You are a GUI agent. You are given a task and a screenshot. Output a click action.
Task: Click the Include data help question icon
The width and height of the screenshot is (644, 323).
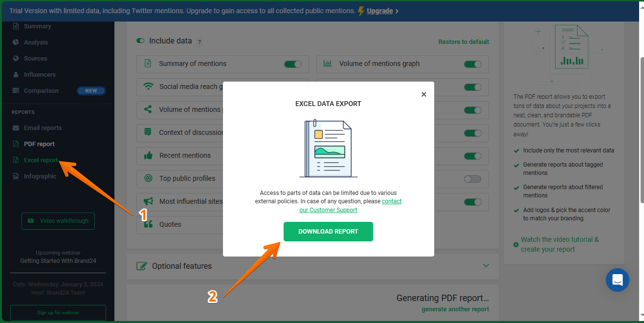click(x=200, y=42)
